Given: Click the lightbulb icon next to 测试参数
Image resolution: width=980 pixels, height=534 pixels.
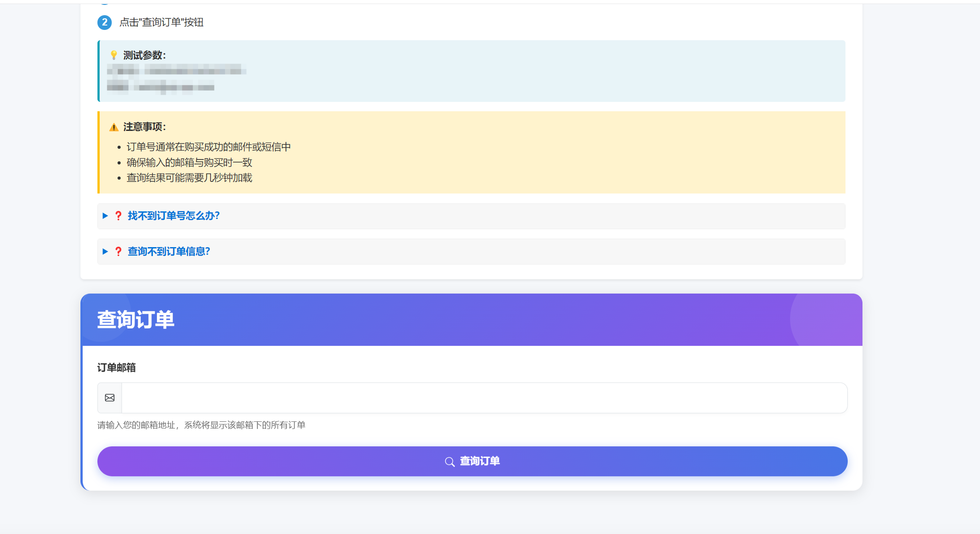Looking at the screenshot, I should click(x=114, y=55).
